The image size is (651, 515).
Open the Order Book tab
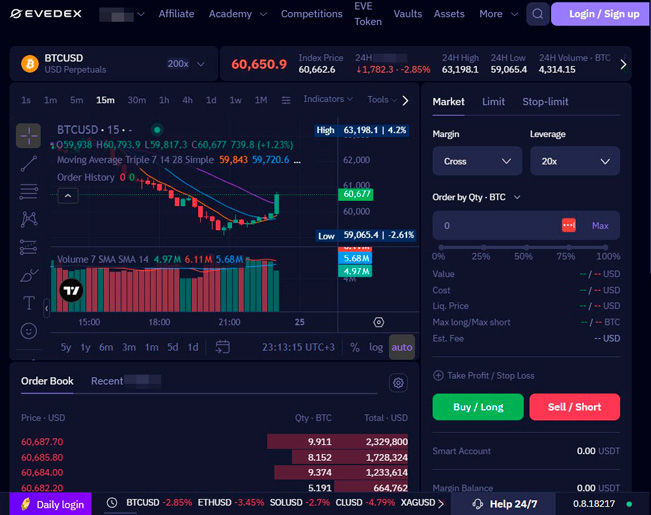[x=47, y=381]
